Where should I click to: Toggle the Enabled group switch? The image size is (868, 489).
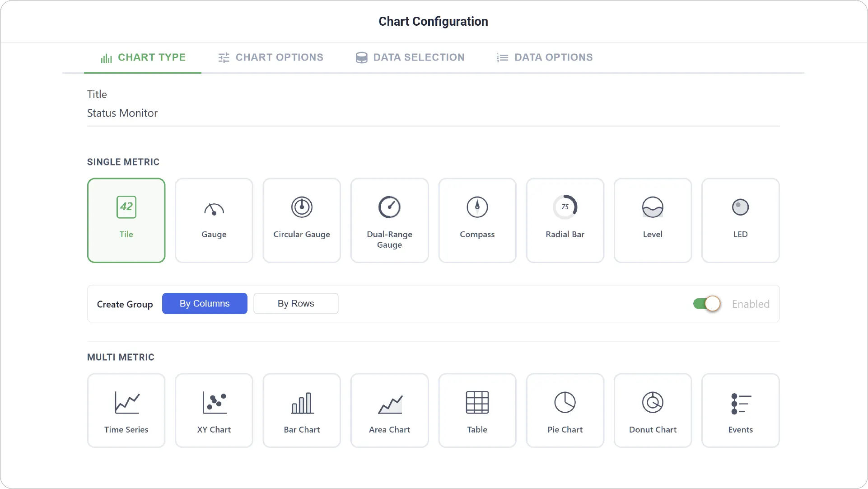coord(707,304)
